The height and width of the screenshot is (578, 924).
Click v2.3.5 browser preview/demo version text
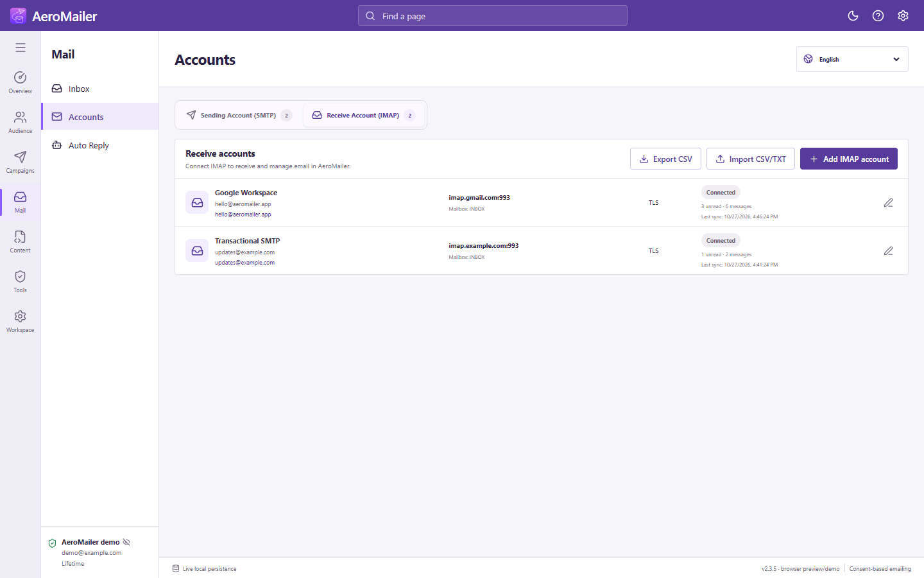[800, 569]
